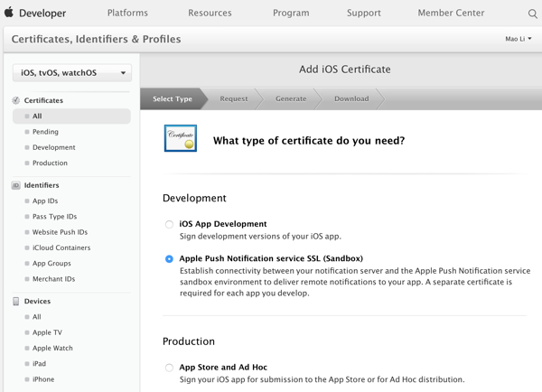Screen dimensions: 542x392
Task: Open the Platforms navigation menu
Action: pyautogui.click(x=127, y=14)
